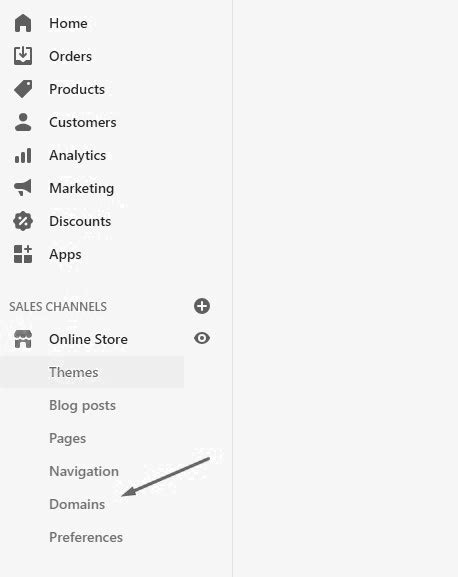458x577 pixels.
Task: Click the Products tag icon
Action: click(x=23, y=89)
